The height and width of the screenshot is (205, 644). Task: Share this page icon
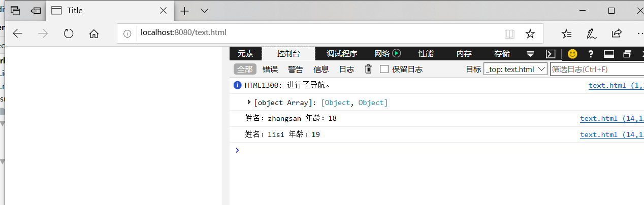click(x=617, y=33)
